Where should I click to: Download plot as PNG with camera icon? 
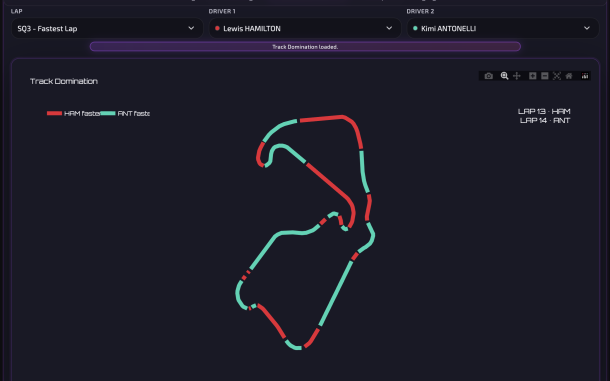pyautogui.click(x=489, y=76)
